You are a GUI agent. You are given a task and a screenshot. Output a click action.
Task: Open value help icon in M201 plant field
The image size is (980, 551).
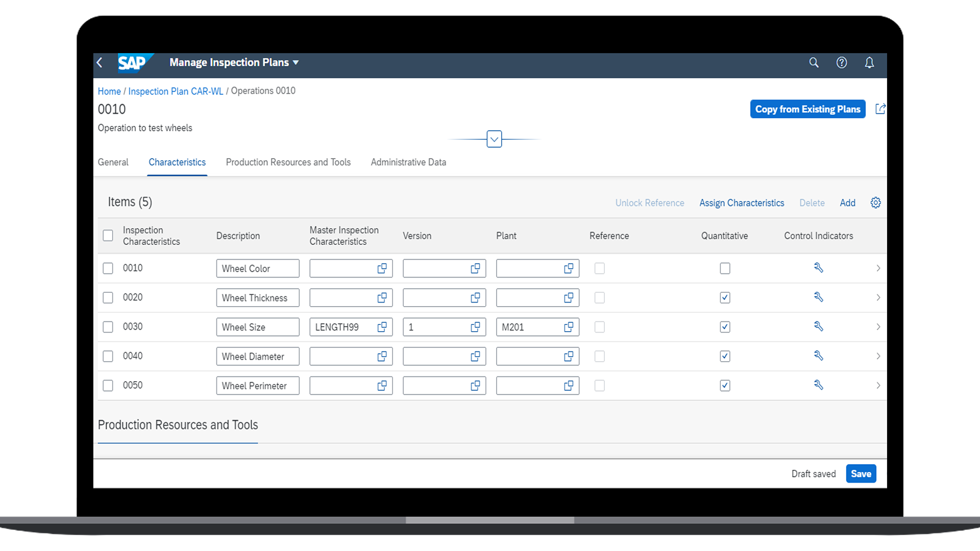point(568,327)
